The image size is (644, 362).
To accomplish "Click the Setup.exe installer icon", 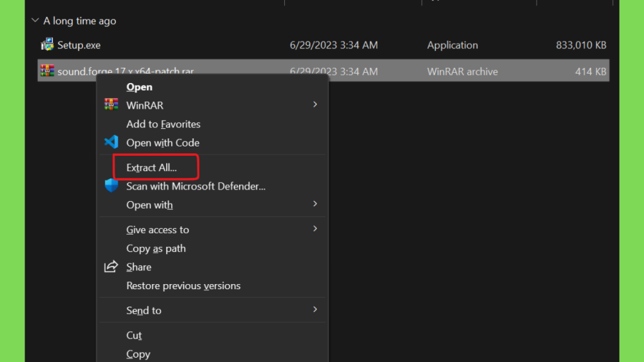I will 47,45.
